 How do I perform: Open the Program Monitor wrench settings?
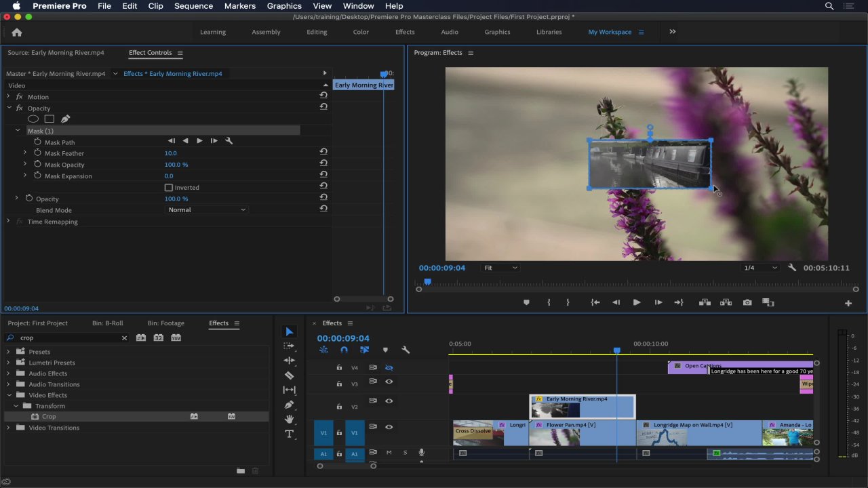[x=792, y=268]
